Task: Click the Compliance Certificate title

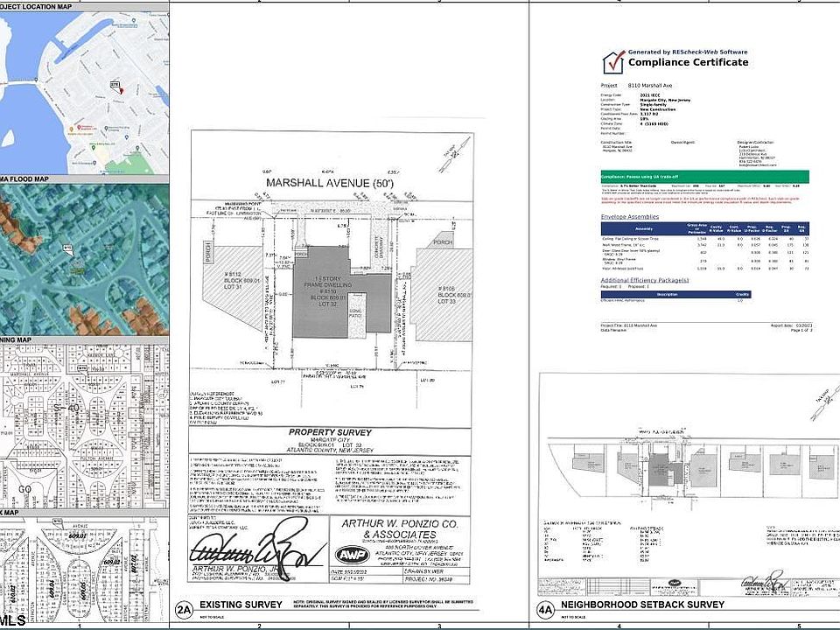Action: pyautogui.click(x=688, y=62)
